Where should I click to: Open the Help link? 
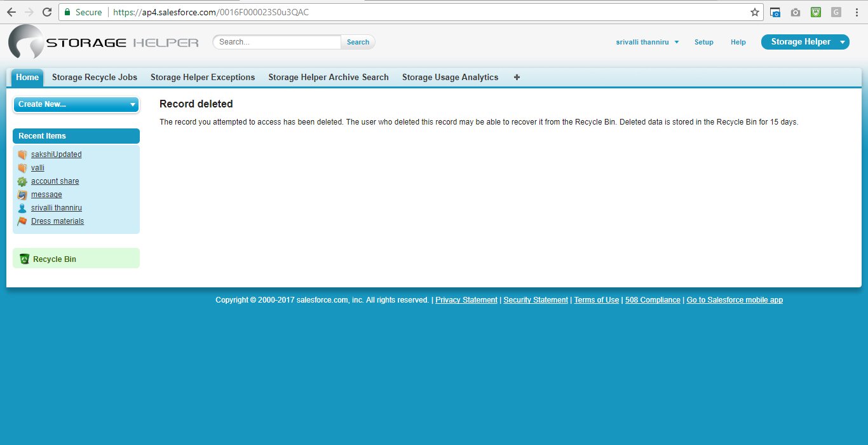click(738, 42)
